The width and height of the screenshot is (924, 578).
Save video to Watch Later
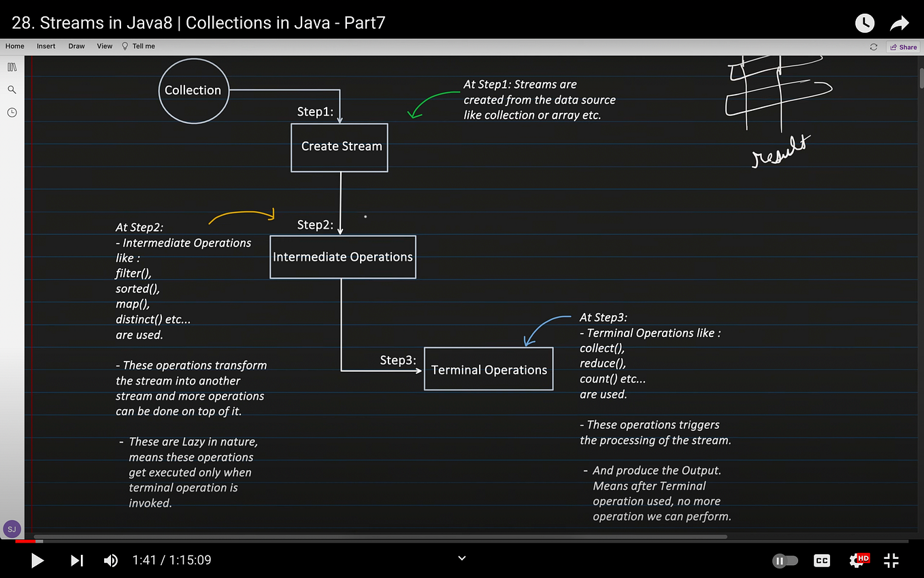coord(864,22)
